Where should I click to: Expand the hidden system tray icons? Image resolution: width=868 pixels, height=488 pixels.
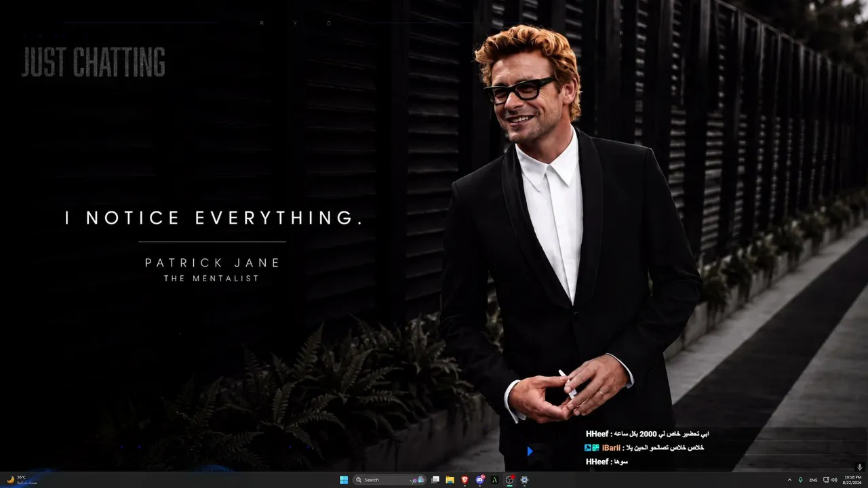(789, 480)
